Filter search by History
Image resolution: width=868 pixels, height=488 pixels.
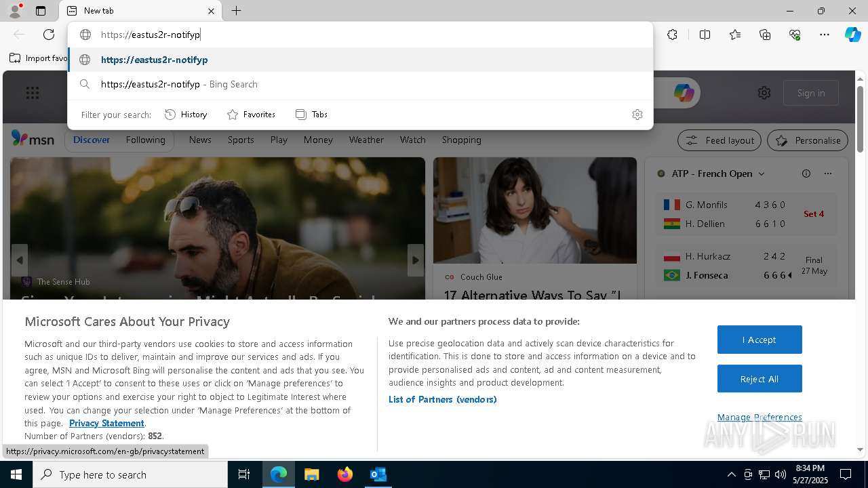[186, 115]
